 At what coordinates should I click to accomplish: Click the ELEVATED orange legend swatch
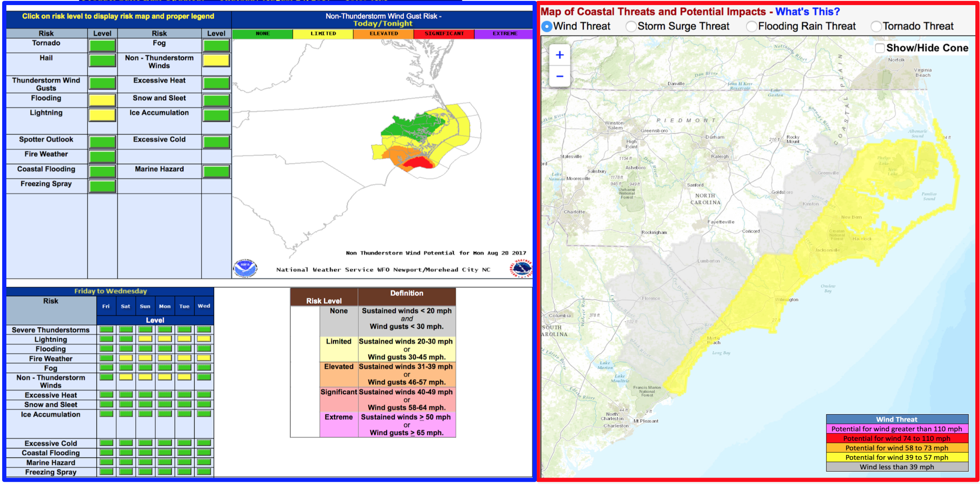tap(383, 33)
